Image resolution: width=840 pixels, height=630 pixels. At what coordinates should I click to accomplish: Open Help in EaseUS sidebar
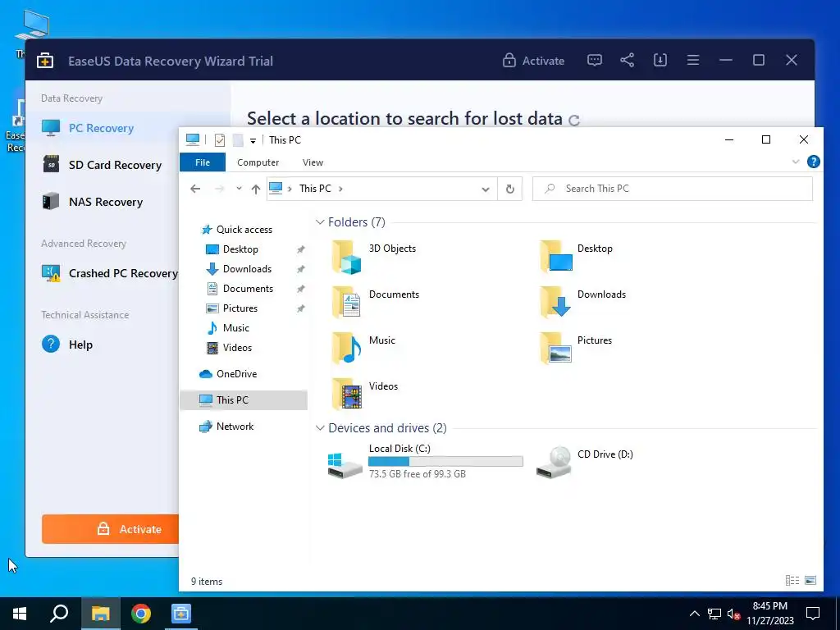(x=67, y=345)
